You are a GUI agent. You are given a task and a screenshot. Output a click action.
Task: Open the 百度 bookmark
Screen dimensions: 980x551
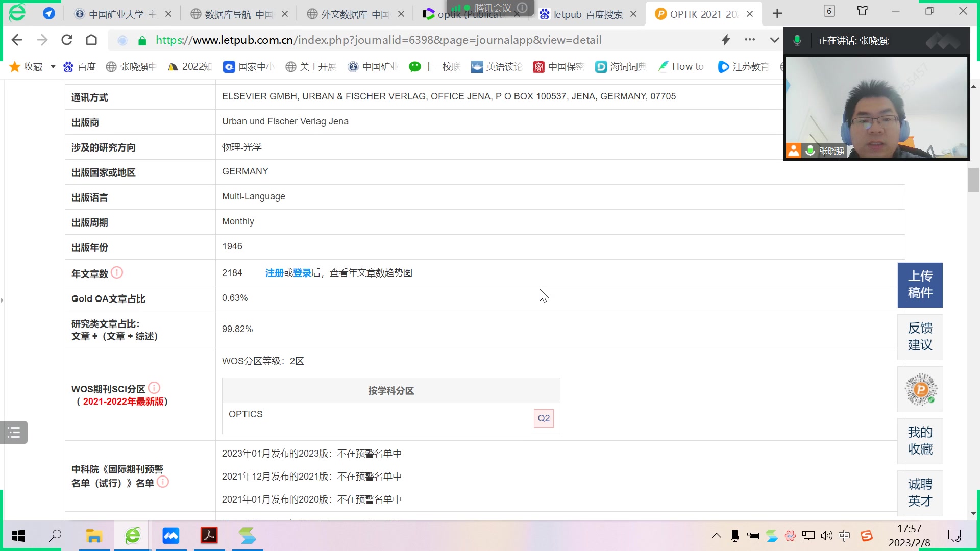click(x=80, y=67)
